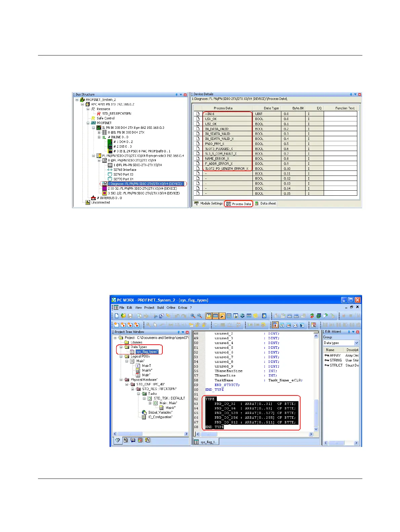
Task: Pin the Project Tree Window panel
Action: pos(178,332)
